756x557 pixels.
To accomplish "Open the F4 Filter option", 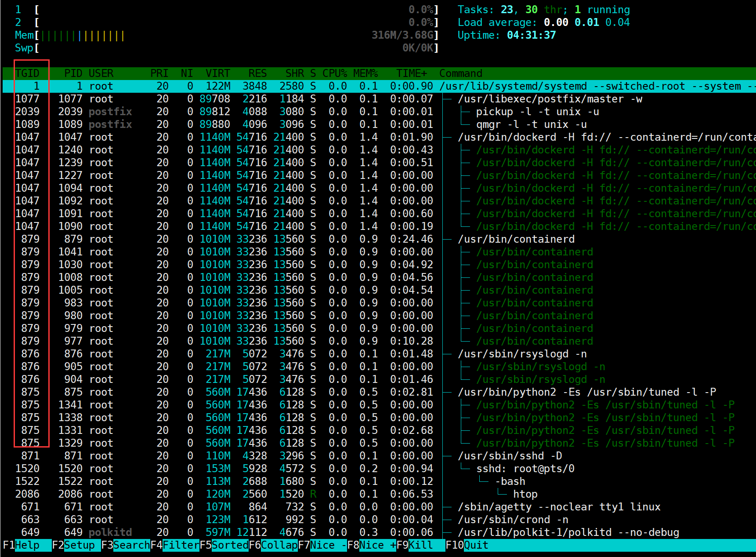I will pyautogui.click(x=175, y=545).
